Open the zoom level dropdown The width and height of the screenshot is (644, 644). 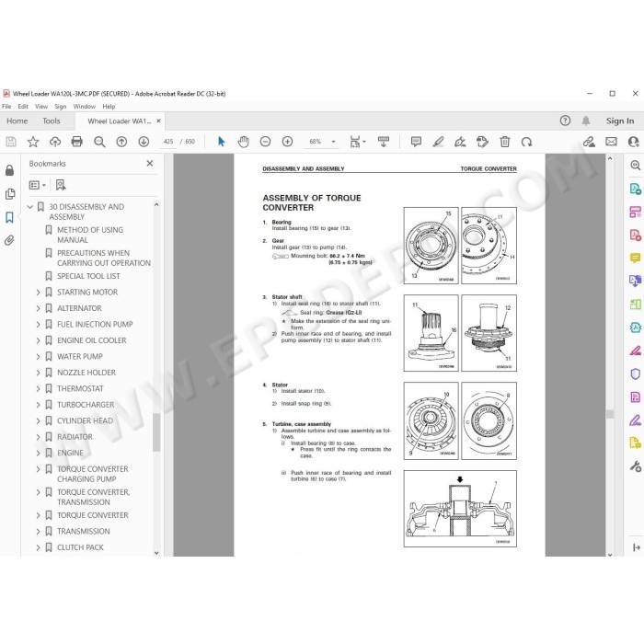[333, 142]
